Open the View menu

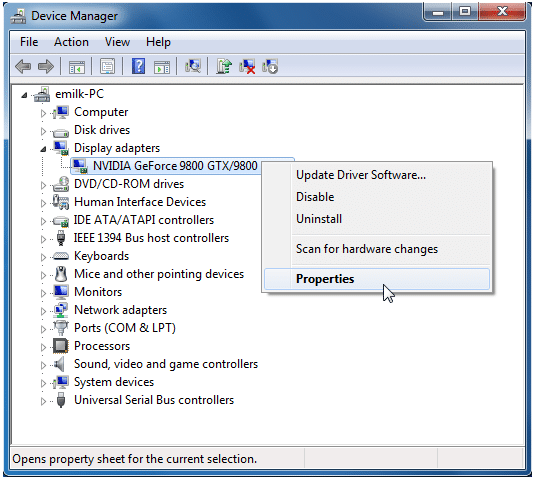[x=117, y=42]
